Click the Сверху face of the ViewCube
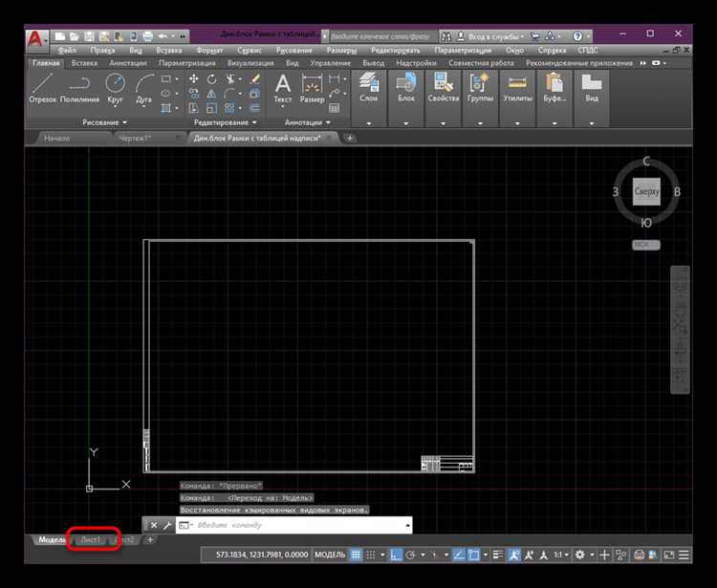The image size is (717, 588). click(x=646, y=191)
